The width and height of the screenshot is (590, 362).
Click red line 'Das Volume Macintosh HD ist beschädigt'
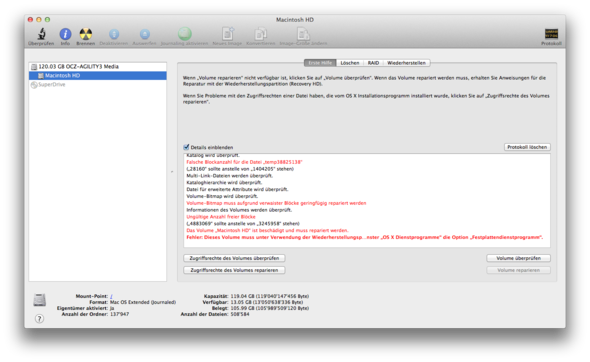(267, 230)
